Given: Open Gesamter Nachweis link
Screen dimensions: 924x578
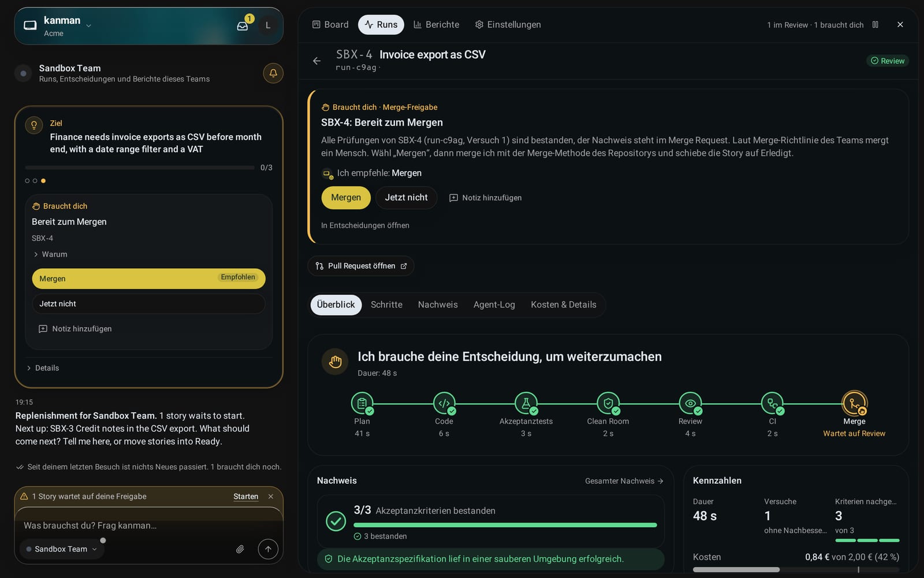Looking at the screenshot, I should click(624, 481).
